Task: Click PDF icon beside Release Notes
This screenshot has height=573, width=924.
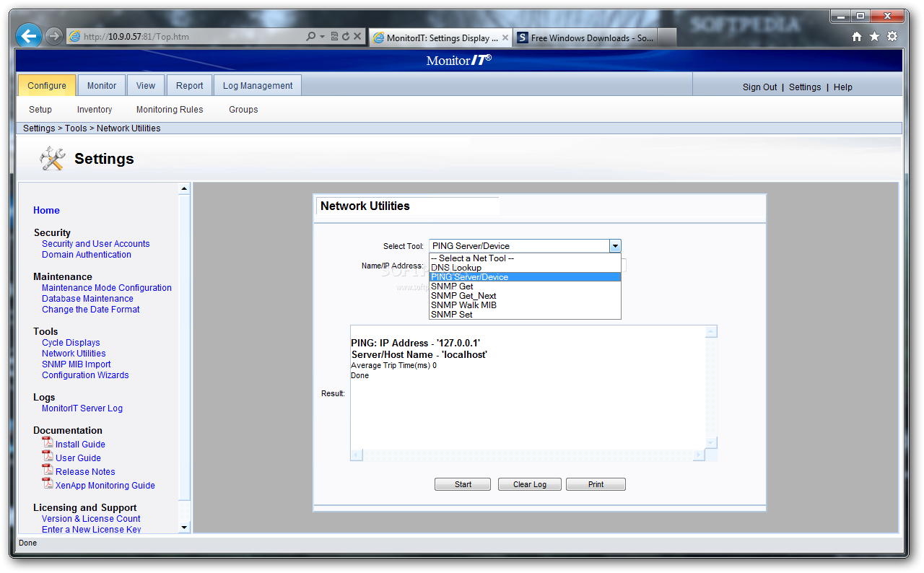Action: click(48, 470)
